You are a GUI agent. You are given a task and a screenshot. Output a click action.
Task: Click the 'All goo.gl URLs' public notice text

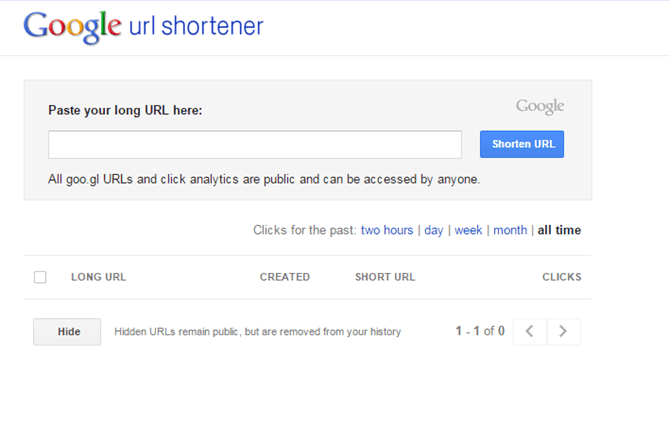click(x=264, y=179)
